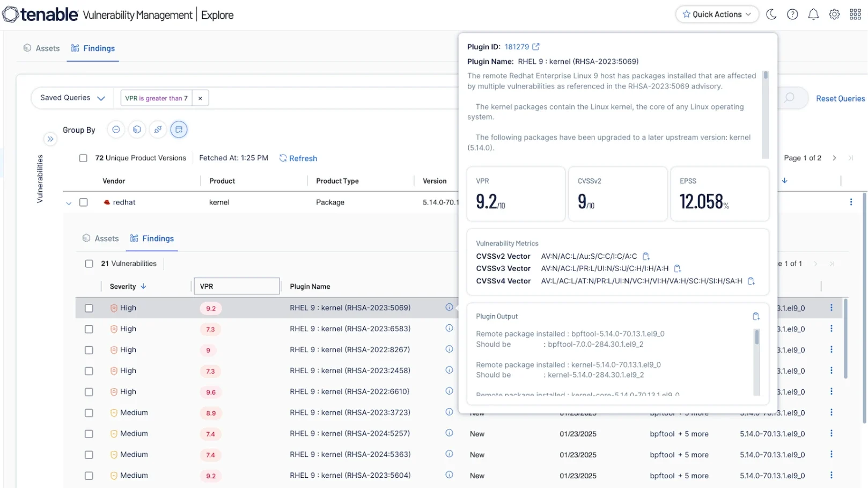Screen dimensions: 868x488
Task: Select the first Group By circle icon
Action: [x=116, y=129]
